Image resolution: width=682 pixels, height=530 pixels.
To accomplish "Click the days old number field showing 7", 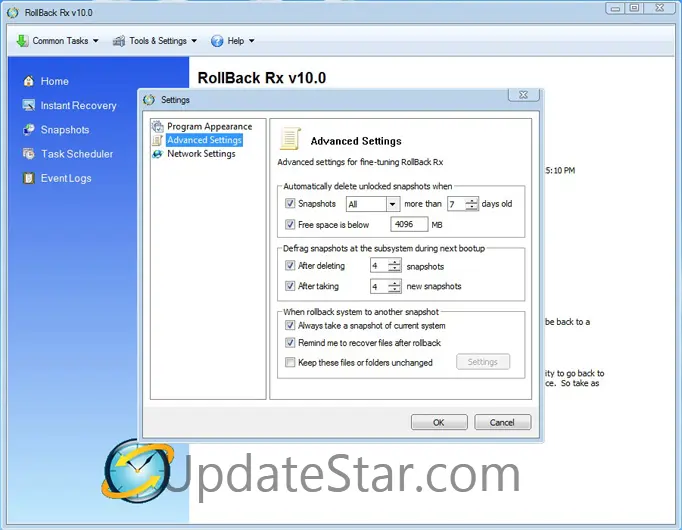I will click(457, 204).
